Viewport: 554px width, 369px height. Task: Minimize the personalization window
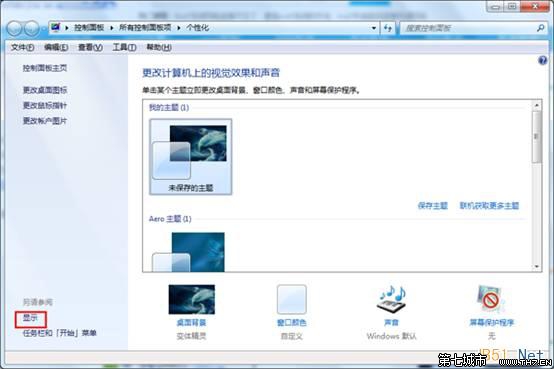coord(496,7)
